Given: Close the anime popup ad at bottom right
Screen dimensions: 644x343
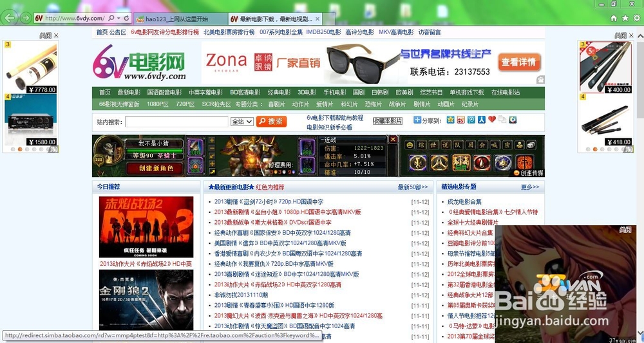Looking at the screenshot, I should (x=625, y=230).
